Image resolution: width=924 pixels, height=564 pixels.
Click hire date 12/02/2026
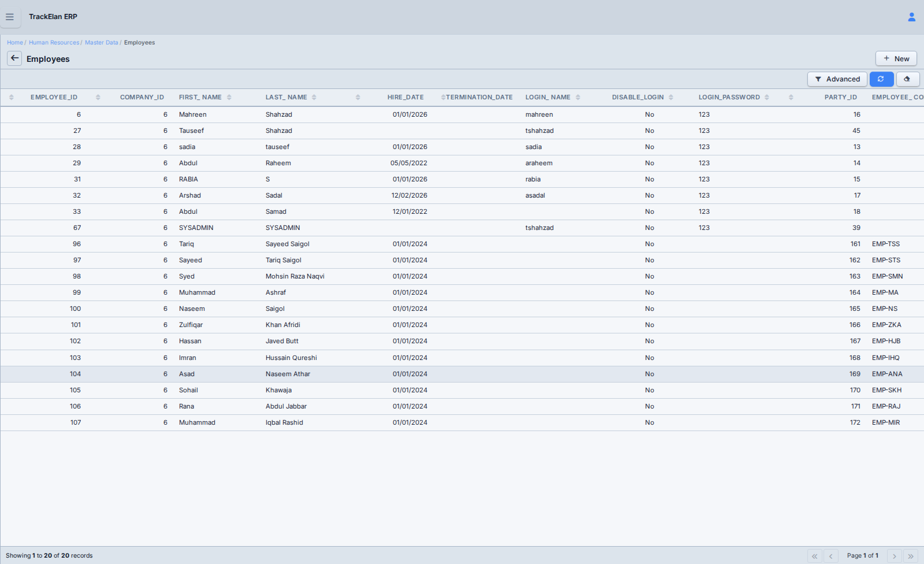(409, 195)
